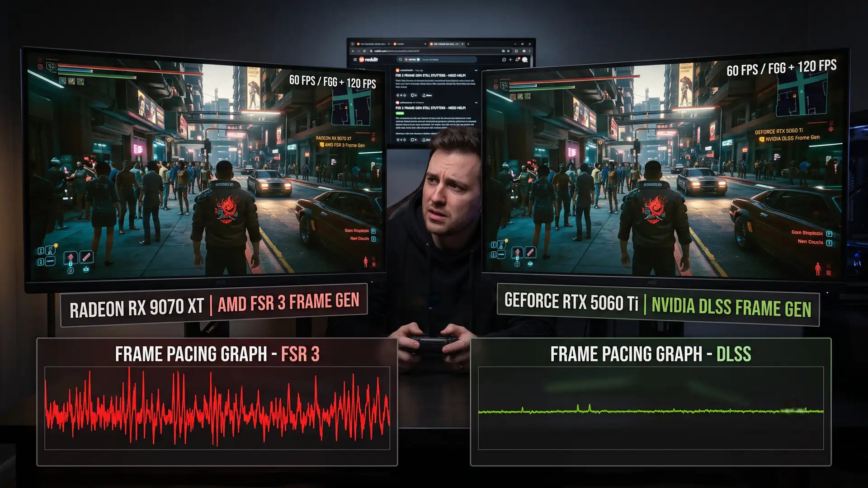Viewport: 868px width, 488px height.
Task: Click the "NVIDIA DLSS FRAME GEN" banner text
Action: click(731, 307)
